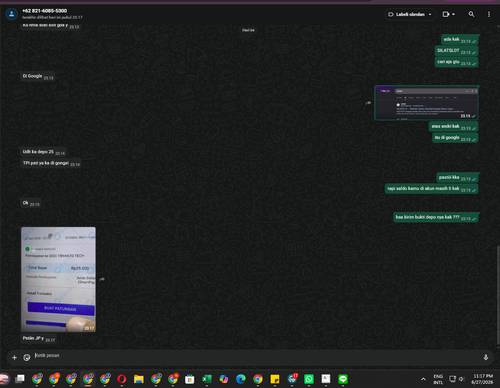
Task: Open the Google search screenshot thumbnail
Action: point(426,103)
